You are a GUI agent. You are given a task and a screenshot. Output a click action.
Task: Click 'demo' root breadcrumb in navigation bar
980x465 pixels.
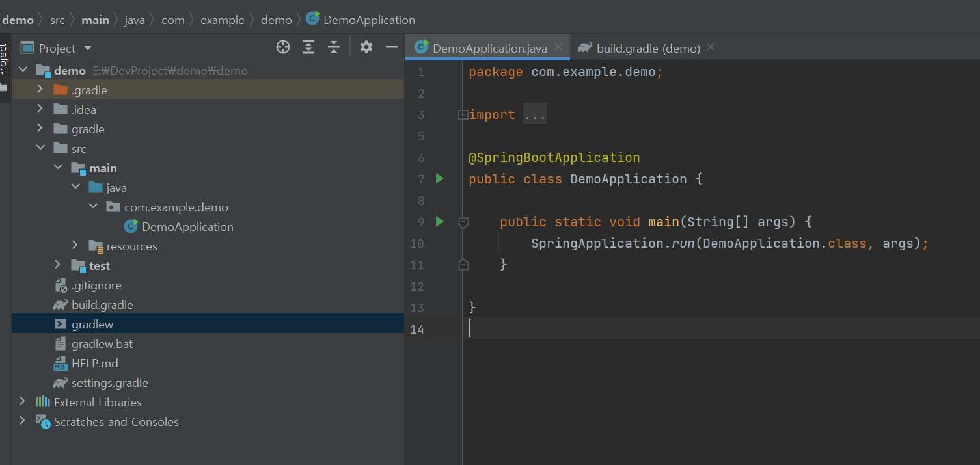(18, 20)
